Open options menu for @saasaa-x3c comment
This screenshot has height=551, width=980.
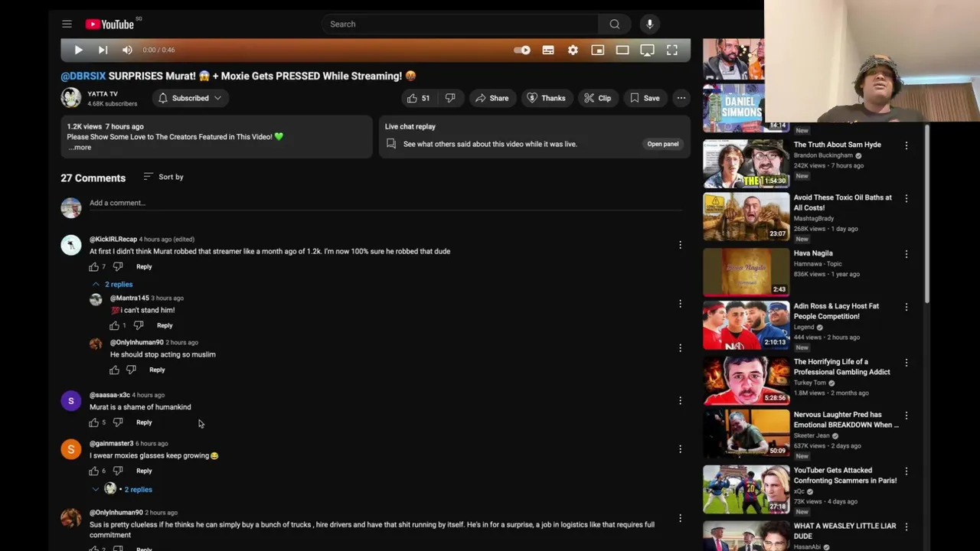(x=680, y=400)
